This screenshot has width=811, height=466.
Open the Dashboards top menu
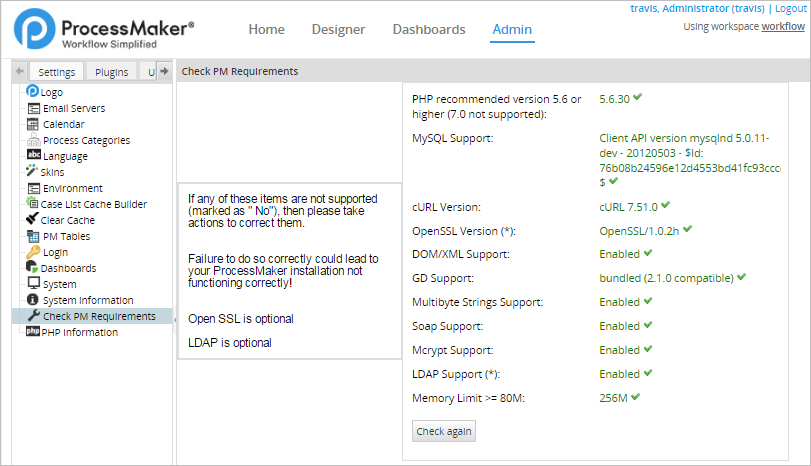point(429,30)
